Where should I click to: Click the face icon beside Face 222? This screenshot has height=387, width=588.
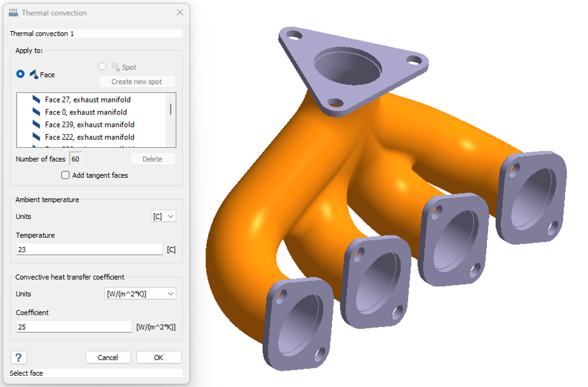click(36, 137)
